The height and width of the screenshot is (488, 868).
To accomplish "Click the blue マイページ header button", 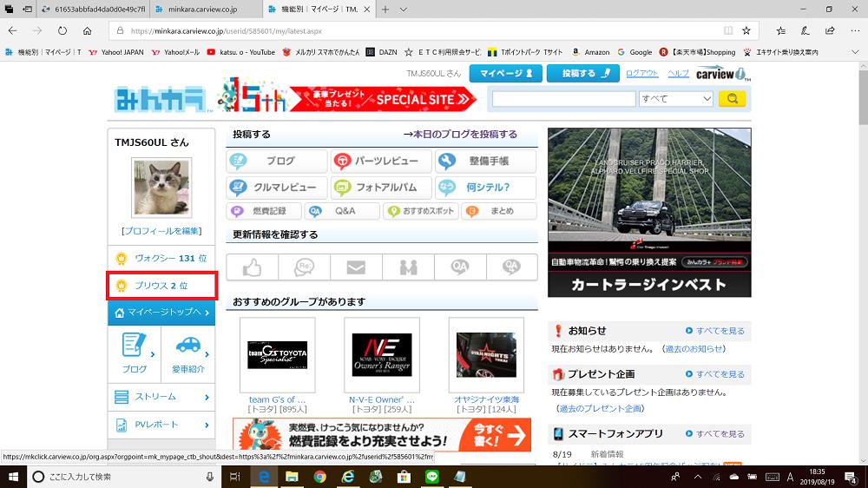I will point(505,73).
